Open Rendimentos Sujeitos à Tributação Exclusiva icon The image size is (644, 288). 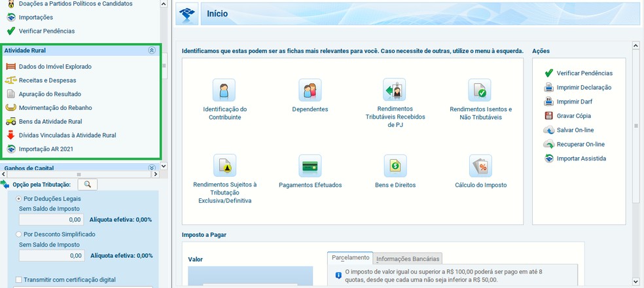click(224, 166)
